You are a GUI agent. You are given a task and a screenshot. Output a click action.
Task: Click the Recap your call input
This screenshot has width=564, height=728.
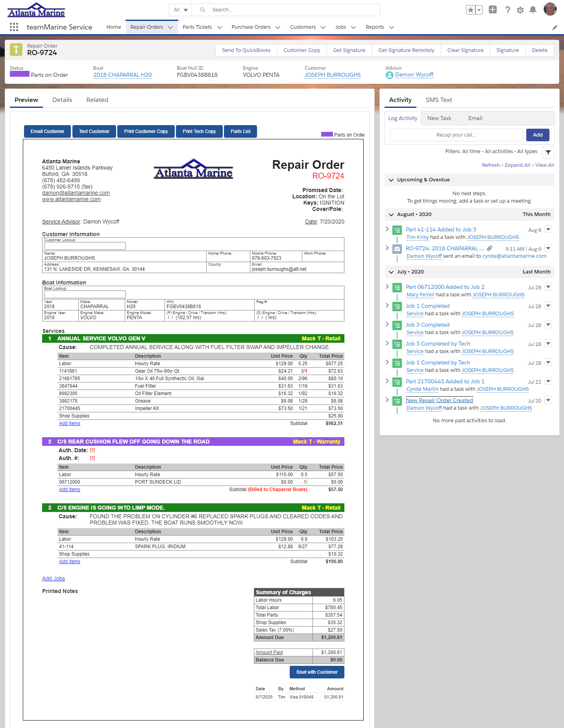coord(456,135)
